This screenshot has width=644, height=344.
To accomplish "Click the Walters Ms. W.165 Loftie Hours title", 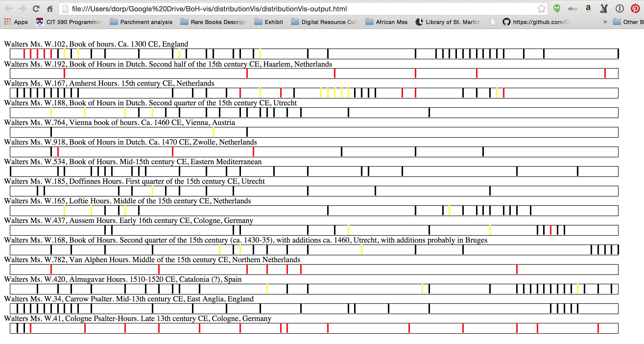I will click(128, 201).
